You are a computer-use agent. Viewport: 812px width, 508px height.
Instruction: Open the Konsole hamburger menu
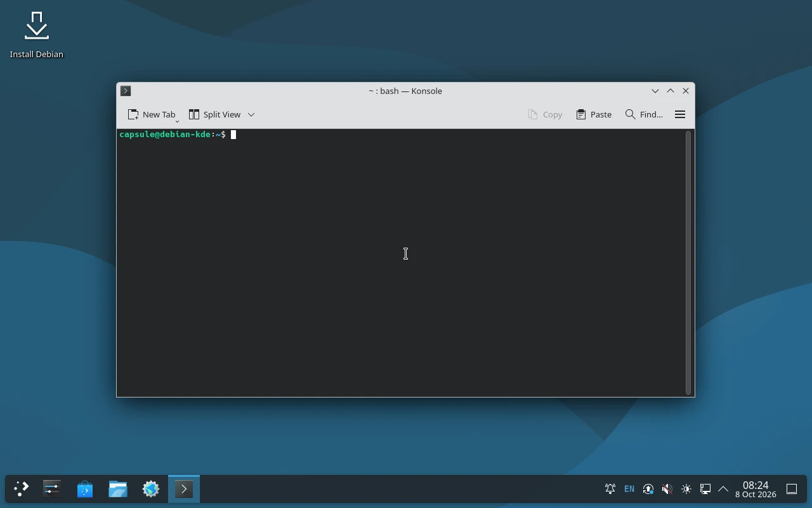pyautogui.click(x=680, y=114)
